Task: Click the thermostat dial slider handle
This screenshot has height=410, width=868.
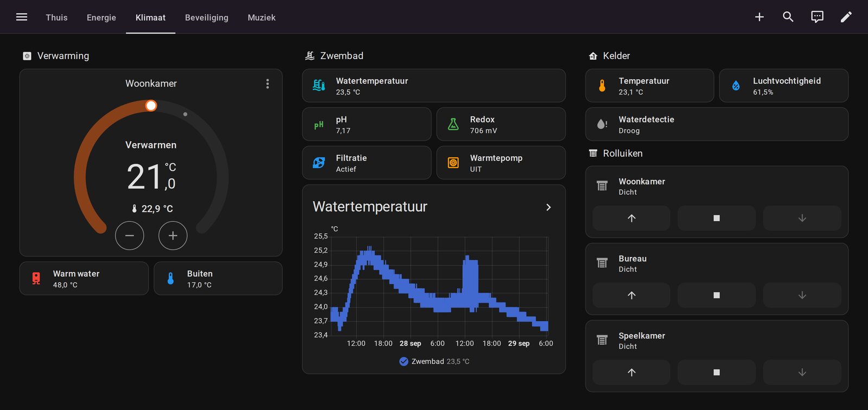Action: point(151,105)
